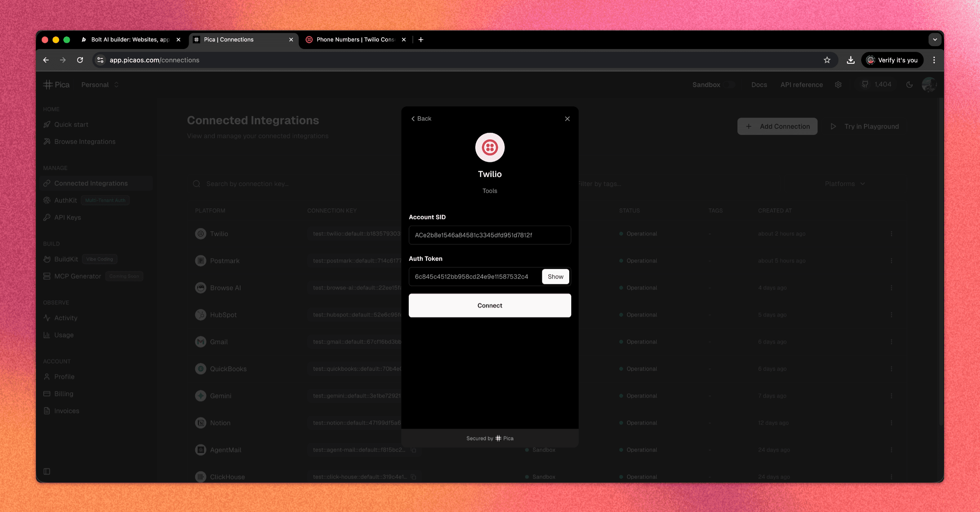Toggle dark mode moon icon
The image size is (980, 512).
tap(909, 85)
